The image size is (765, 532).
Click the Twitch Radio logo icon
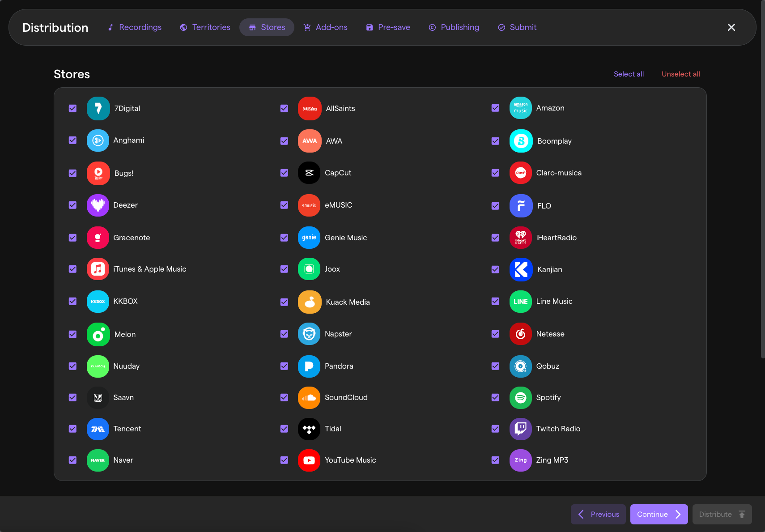(x=521, y=429)
